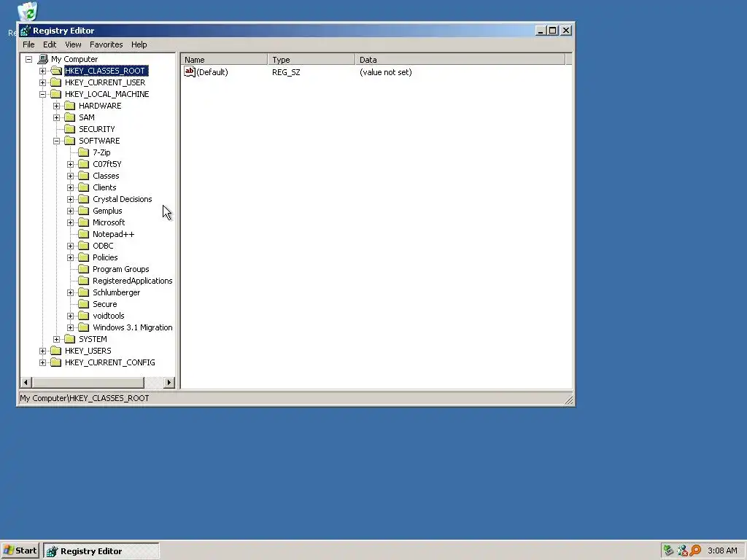Click the HKEY_CLASSES_ROOT folder icon

coord(56,71)
